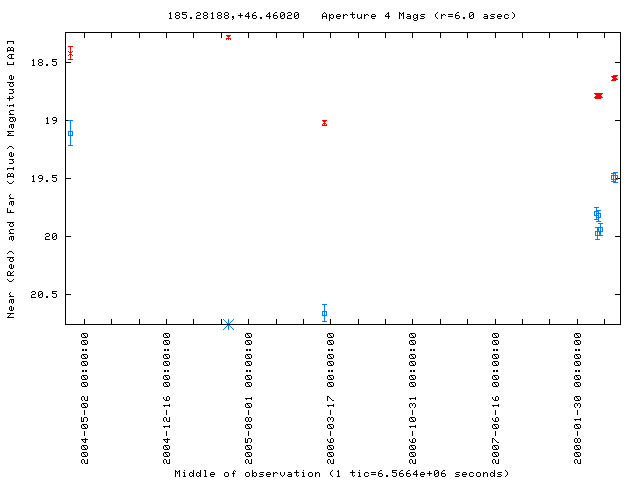Screen dimensions: 640x480
Task: Select the blue asterisk marker on the bottom axis
Action: point(229,324)
